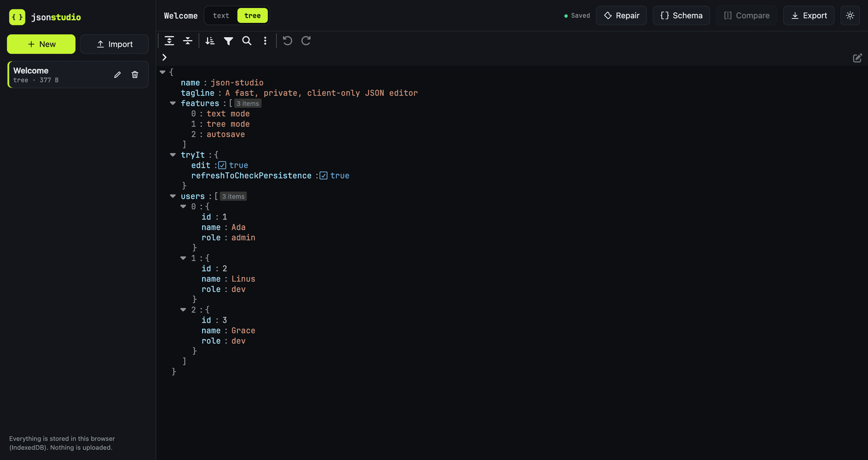The height and width of the screenshot is (460, 868).
Task: Rename the Welcome document with pencil icon
Action: coord(117,75)
